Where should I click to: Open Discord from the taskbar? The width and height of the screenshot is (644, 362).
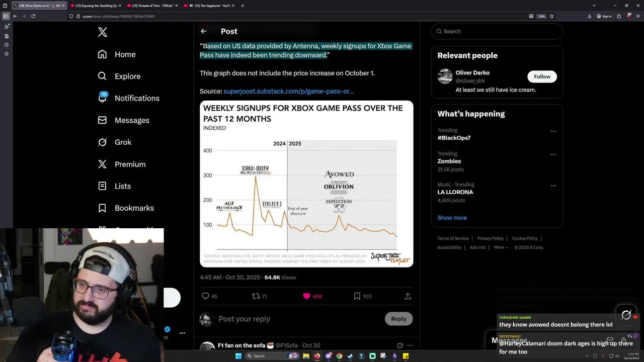coord(328,356)
